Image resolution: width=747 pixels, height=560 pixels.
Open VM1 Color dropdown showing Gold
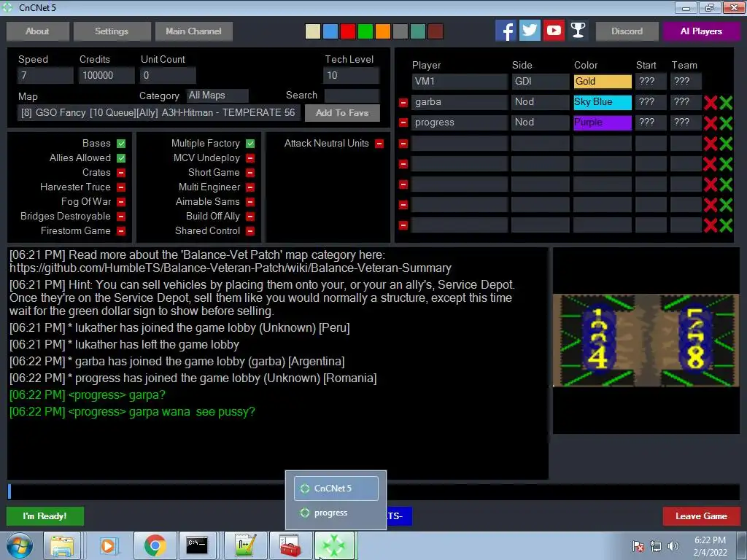pyautogui.click(x=603, y=82)
